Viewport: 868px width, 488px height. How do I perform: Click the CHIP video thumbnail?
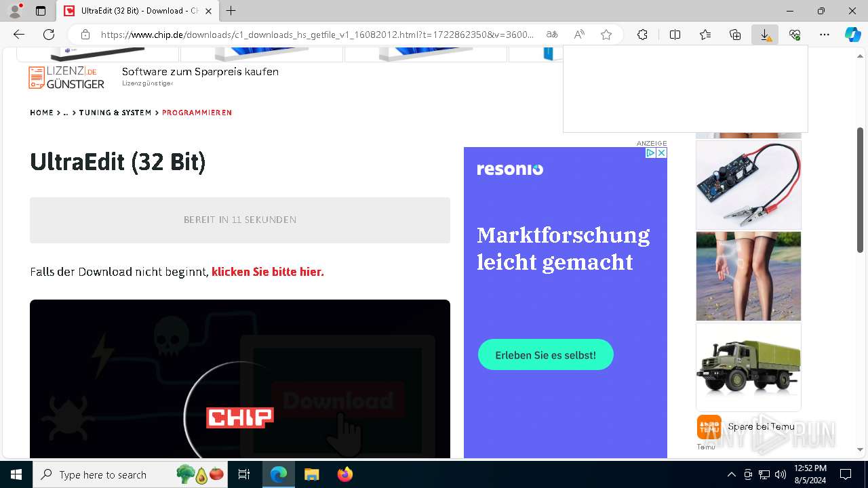(240, 379)
